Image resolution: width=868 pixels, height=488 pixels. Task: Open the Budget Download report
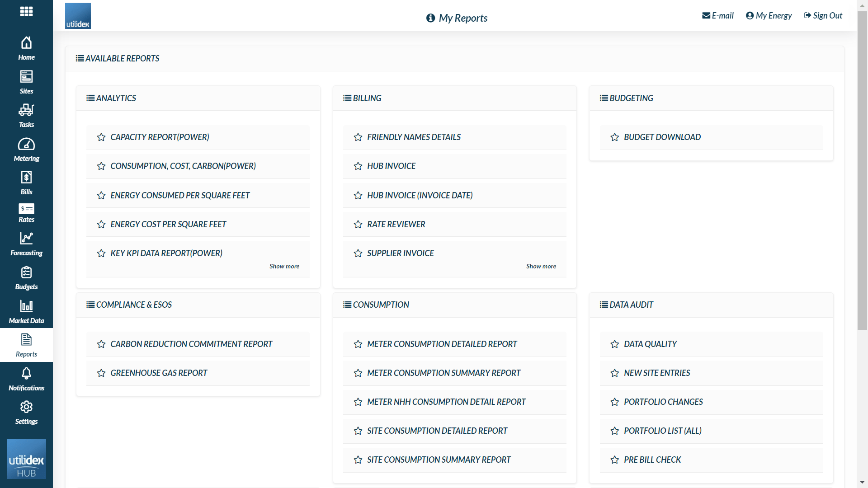click(662, 137)
